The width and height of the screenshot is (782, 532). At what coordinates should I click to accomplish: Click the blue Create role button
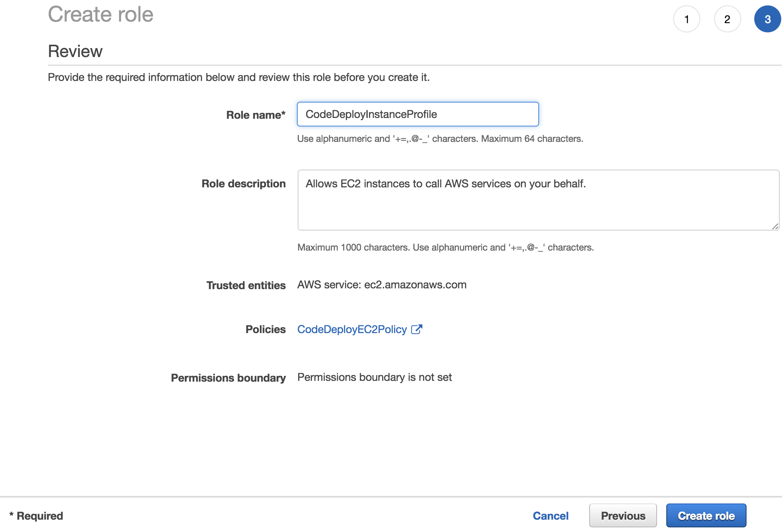click(x=706, y=516)
